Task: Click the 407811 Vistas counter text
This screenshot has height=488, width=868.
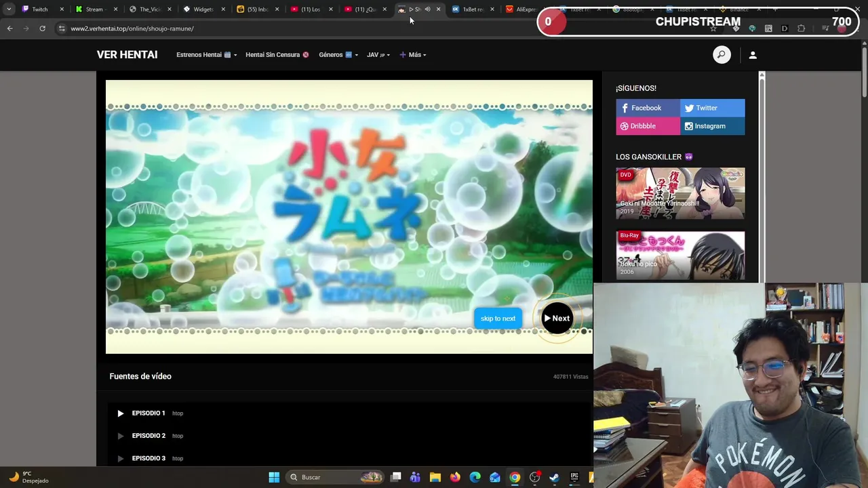Action: [570, 377]
